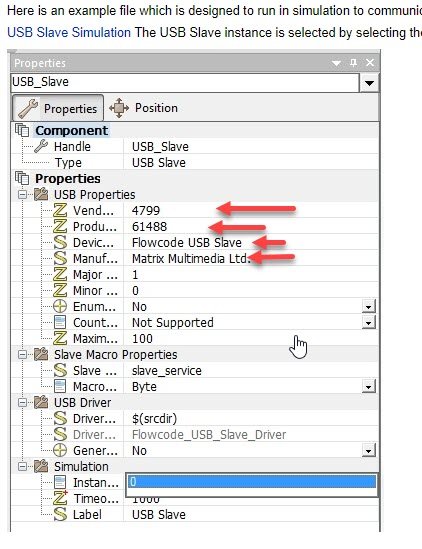Open the Macro Byte dropdown arrow
422x549 pixels.
368,387
